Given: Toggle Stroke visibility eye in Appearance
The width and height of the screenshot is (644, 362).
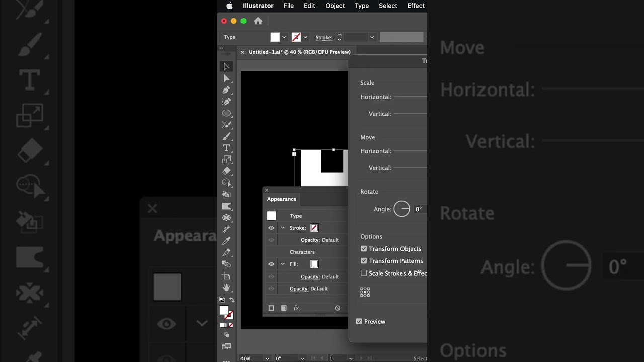Looking at the screenshot, I should click(x=271, y=228).
